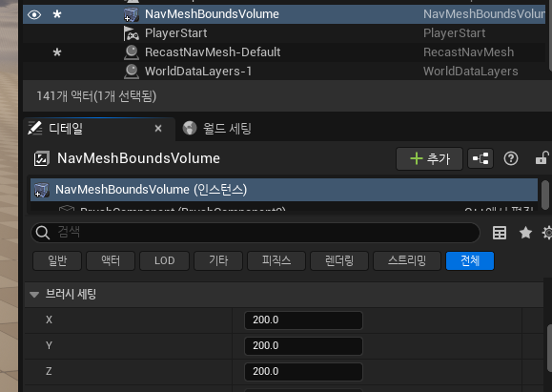Close the 디테일 tab
This screenshot has width=552, height=392.
click(x=158, y=129)
